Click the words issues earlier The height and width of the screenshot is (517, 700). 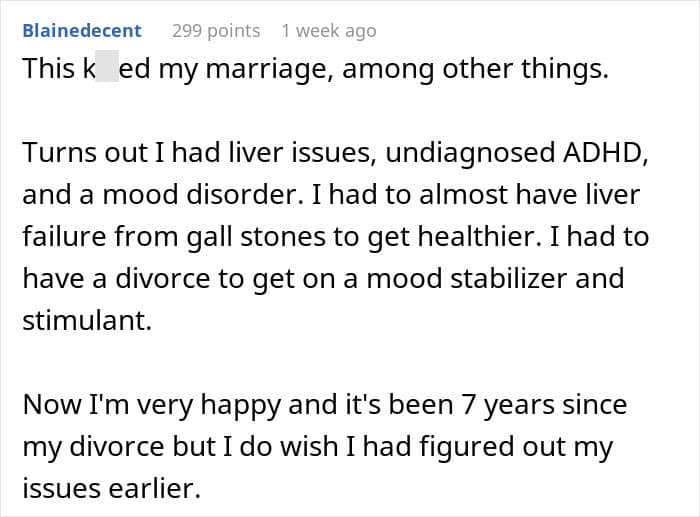(x=112, y=488)
